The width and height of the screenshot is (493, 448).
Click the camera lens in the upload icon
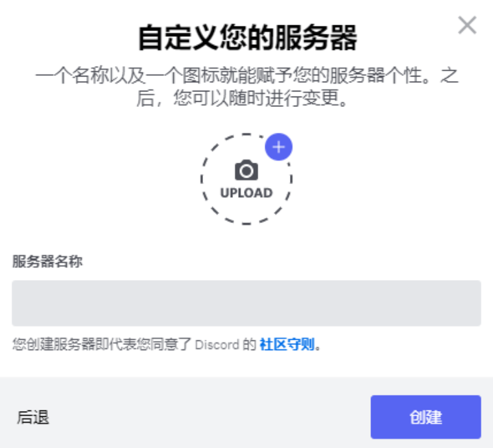pos(246,171)
